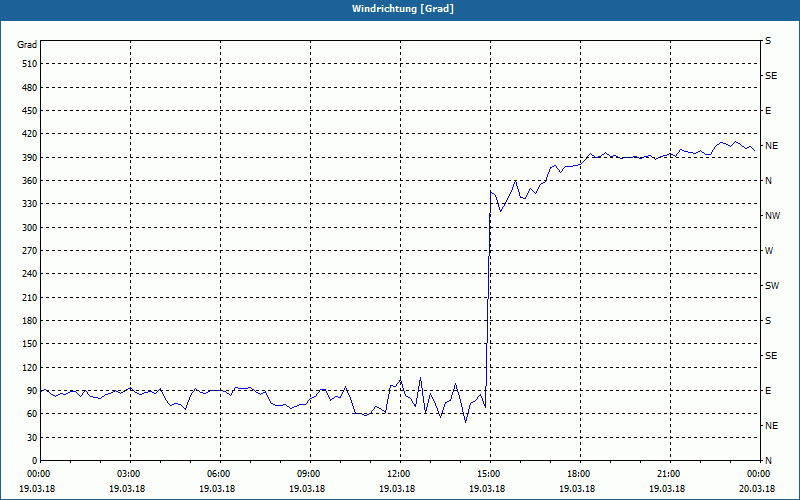Viewport: 800px width, 500px height.
Task: Click the 19.03.18 date under 06:00
Action: tap(217, 489)
